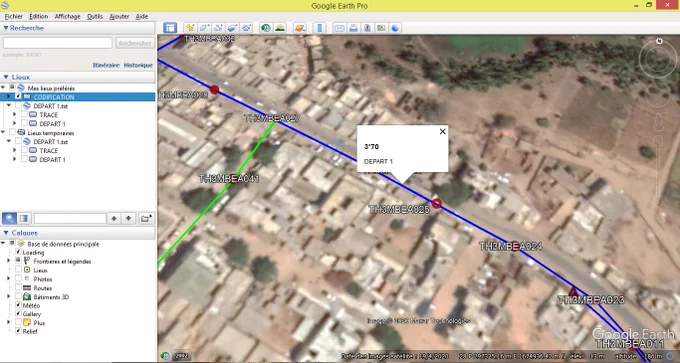
Task: Click the email envelope icon
Action: [x=339, y=28]
